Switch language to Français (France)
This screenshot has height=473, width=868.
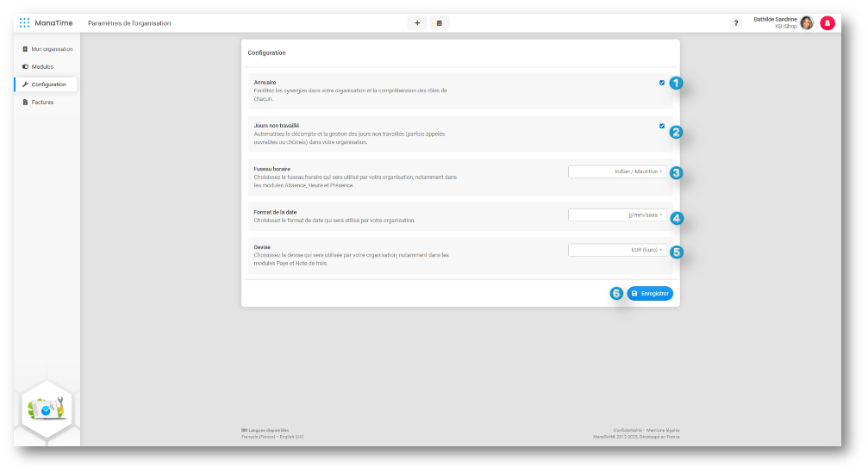pyautogui.click(x=259, y=437)
